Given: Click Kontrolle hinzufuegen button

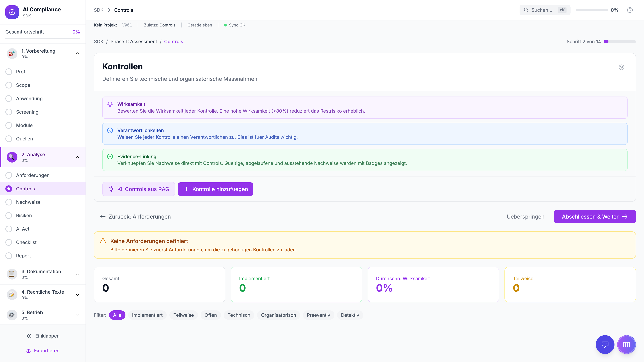Looking at the screenshot, I should point(215,189).
